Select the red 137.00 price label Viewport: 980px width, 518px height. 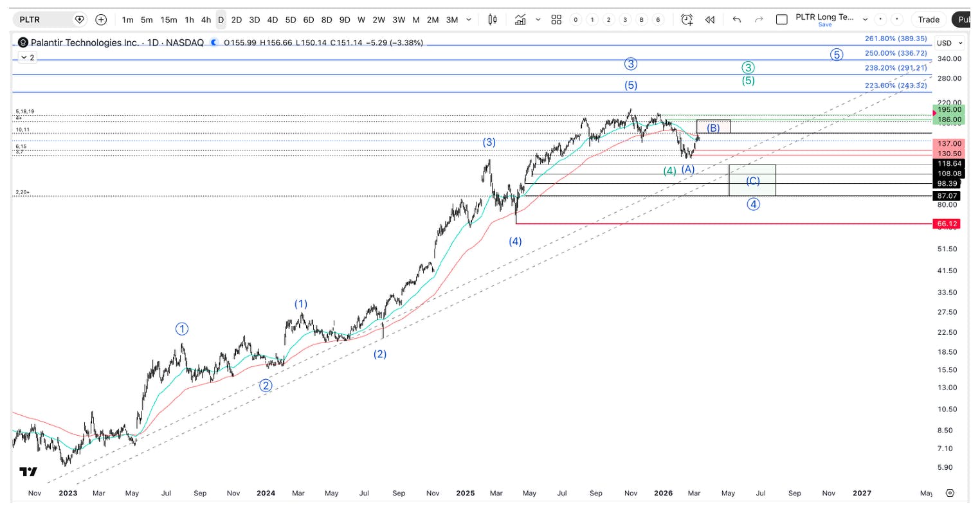949,144
